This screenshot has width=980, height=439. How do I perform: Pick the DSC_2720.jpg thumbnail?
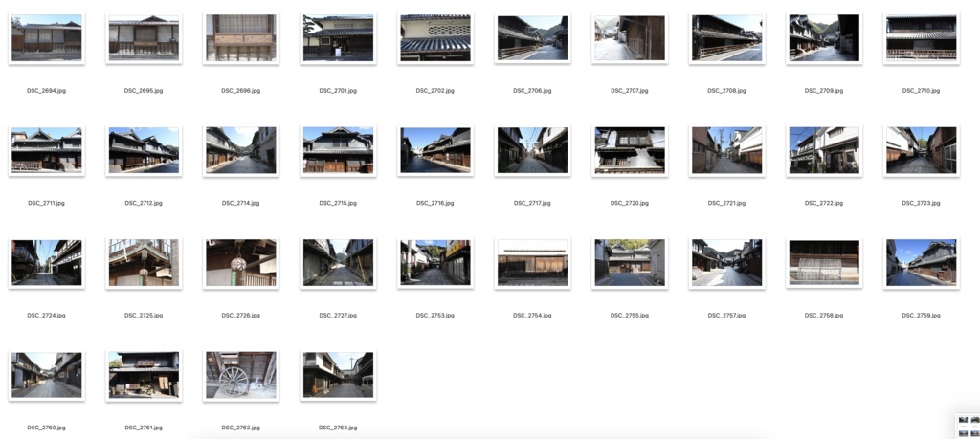click(x=630, y=150)
